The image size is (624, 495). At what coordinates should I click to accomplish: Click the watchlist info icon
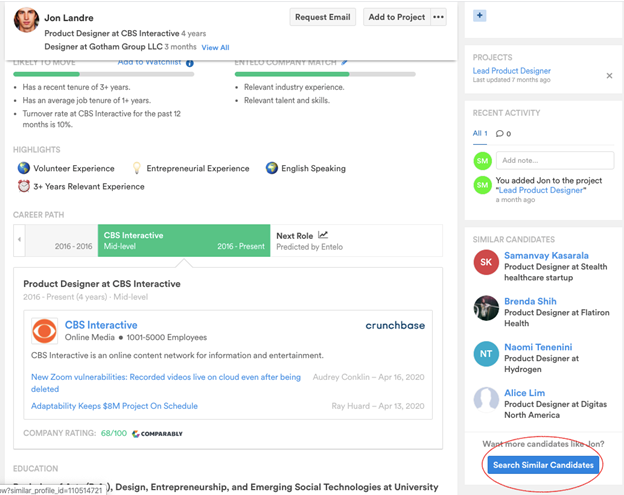pyautogui.click(x=190, y=63)
